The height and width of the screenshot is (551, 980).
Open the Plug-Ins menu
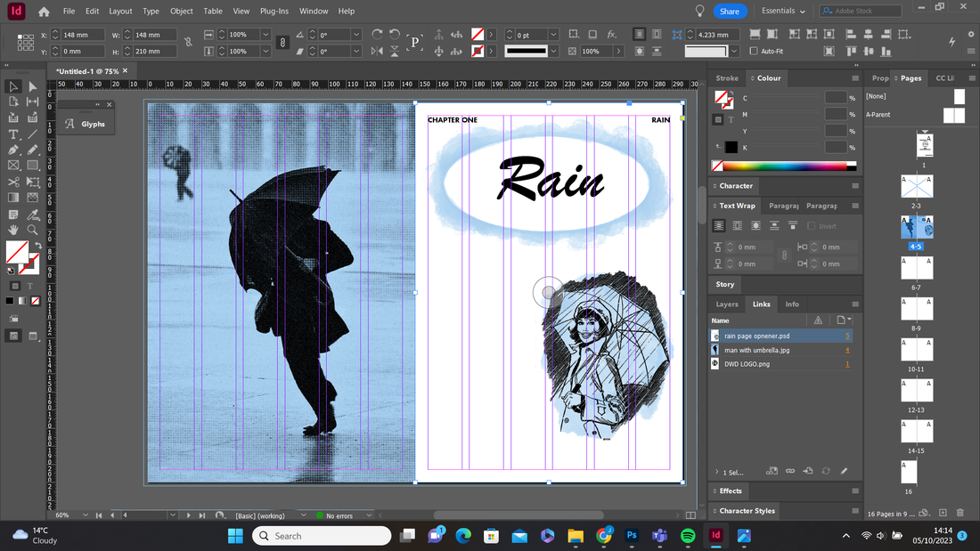coord(274,12)
